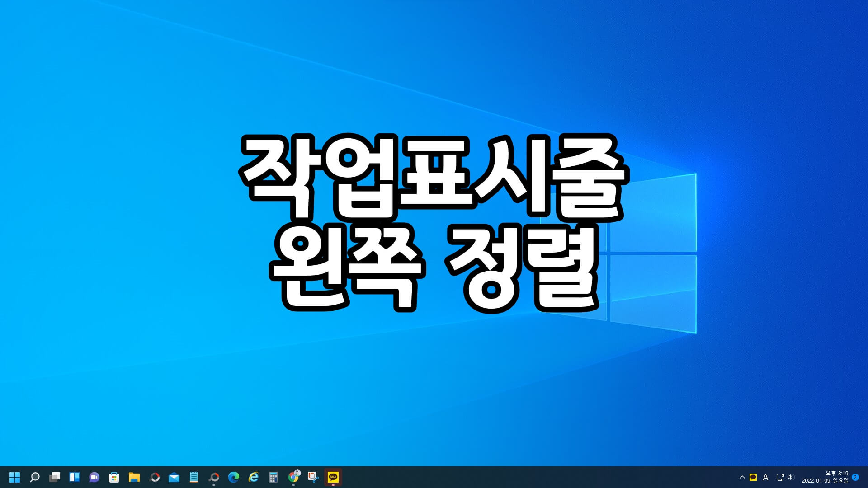Open KakaoTalk from the system tray
This screenshot has height=488, width=868.
753,477
